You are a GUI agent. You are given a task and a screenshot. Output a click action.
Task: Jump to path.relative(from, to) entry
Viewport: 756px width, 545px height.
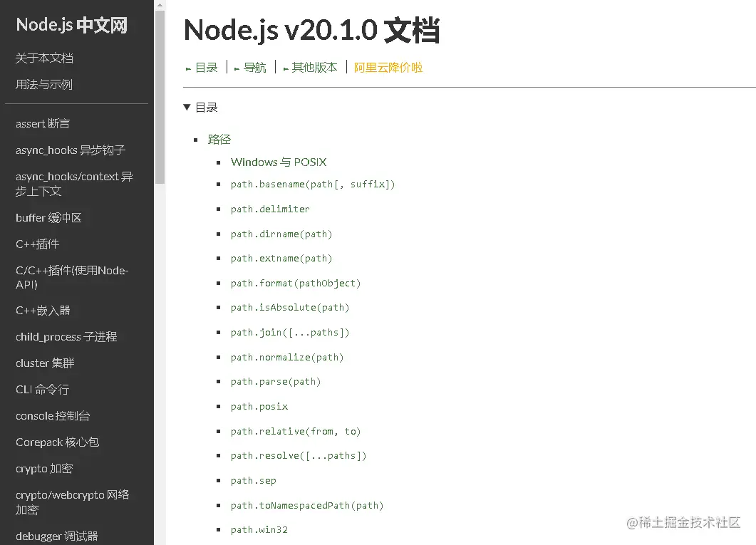296,431
